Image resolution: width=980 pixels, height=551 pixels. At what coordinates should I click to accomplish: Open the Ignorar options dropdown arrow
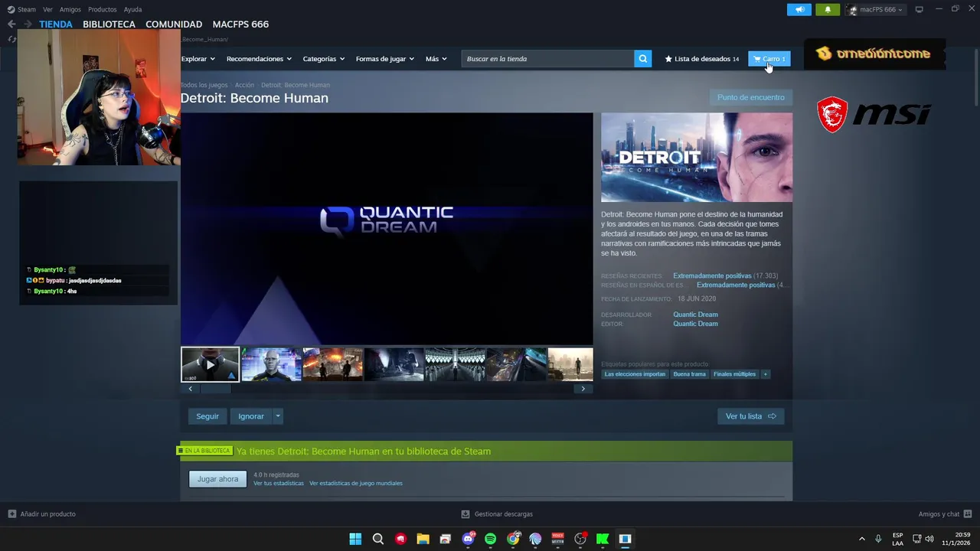click(x=278, y=416)
